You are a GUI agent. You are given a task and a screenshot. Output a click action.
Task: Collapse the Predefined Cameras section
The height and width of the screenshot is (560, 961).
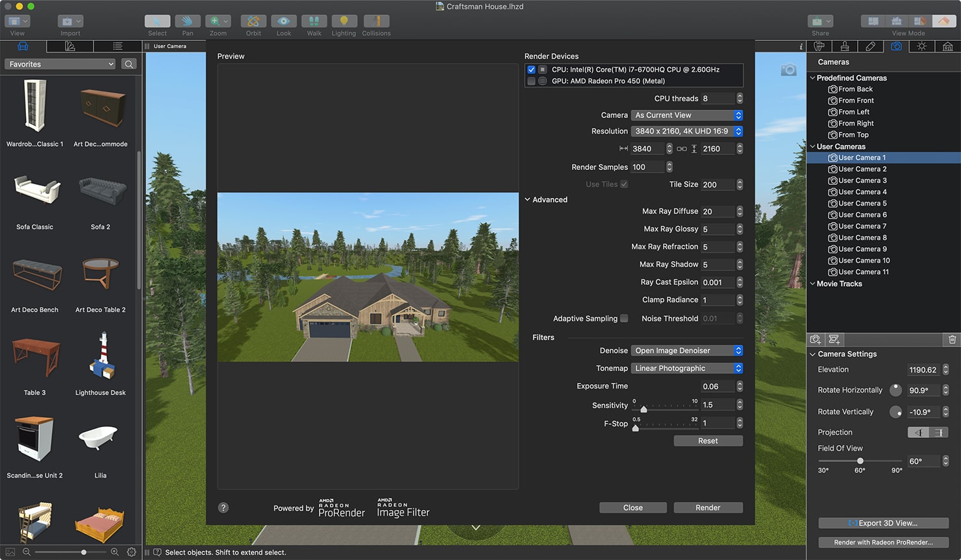click(812, 77)
